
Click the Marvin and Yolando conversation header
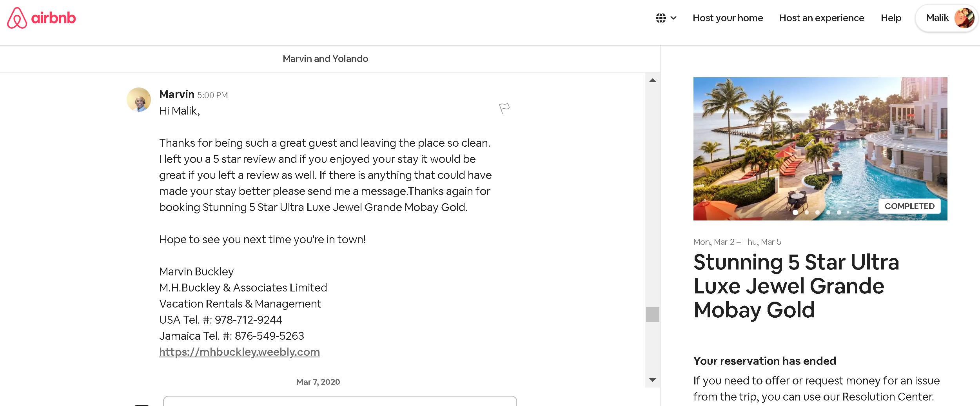325,59
